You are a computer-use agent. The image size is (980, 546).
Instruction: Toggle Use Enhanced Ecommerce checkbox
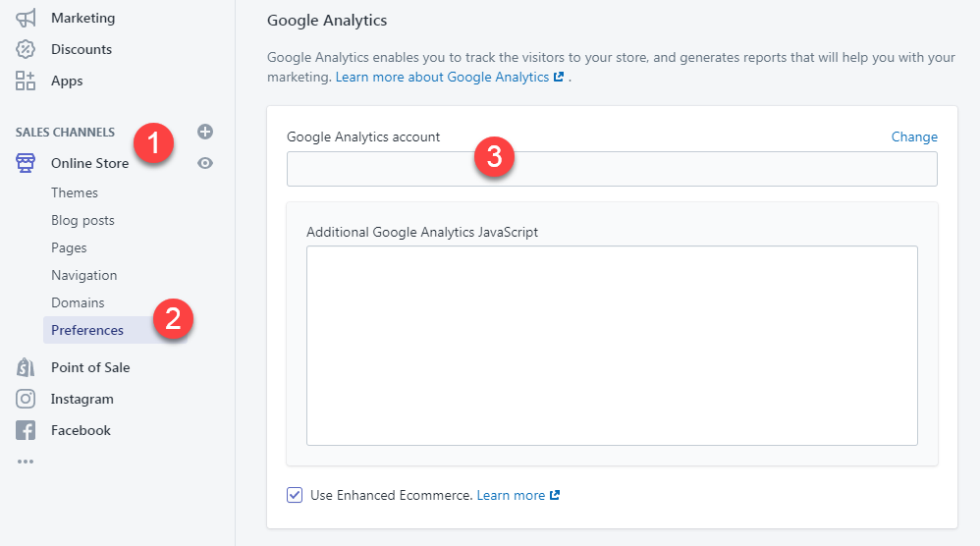point(295,495)
